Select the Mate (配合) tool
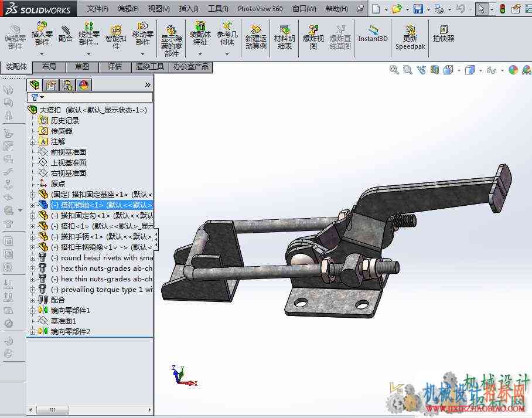 click(65, 34)
